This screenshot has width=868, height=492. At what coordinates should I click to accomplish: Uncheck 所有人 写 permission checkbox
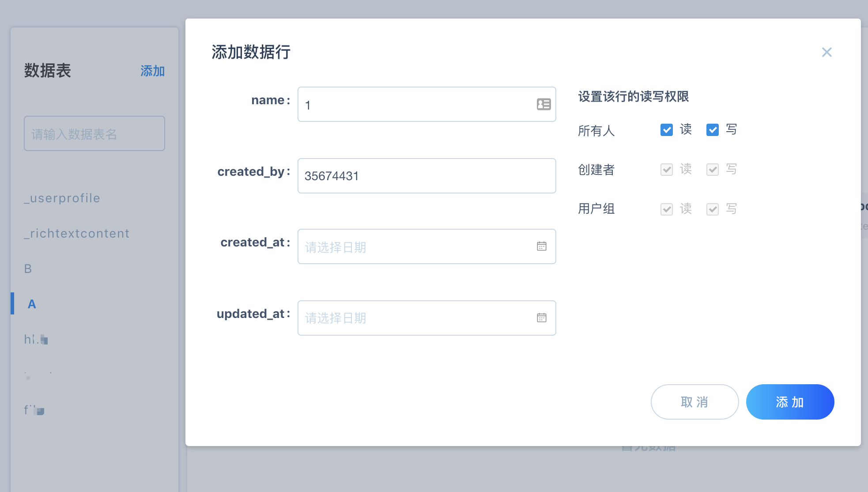coord(712,130)
